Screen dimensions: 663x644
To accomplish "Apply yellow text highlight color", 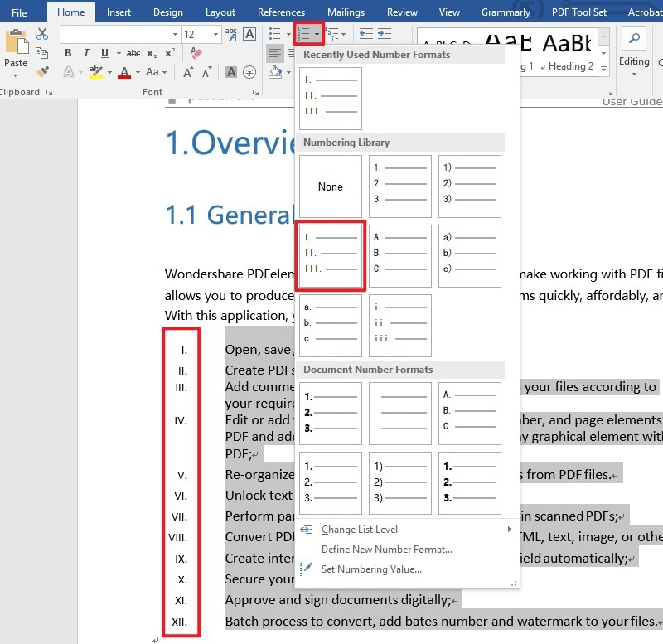I will [96, 72].
